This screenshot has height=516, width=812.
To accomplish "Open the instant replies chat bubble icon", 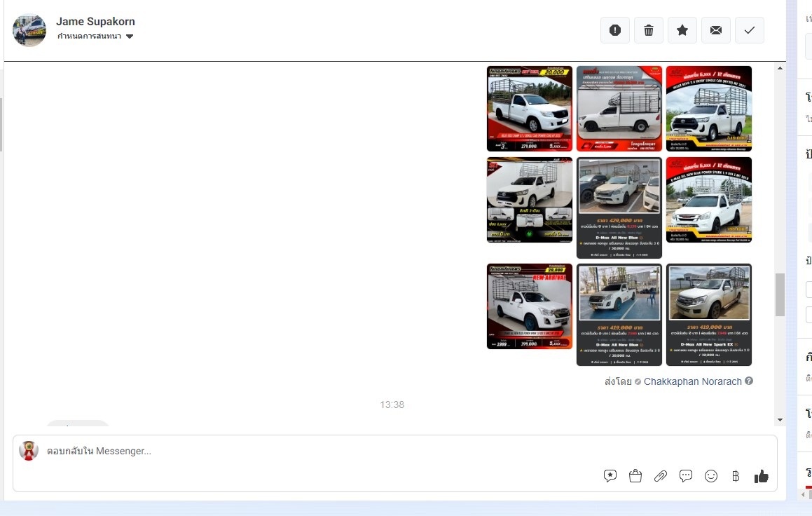I will click(686, 475).
